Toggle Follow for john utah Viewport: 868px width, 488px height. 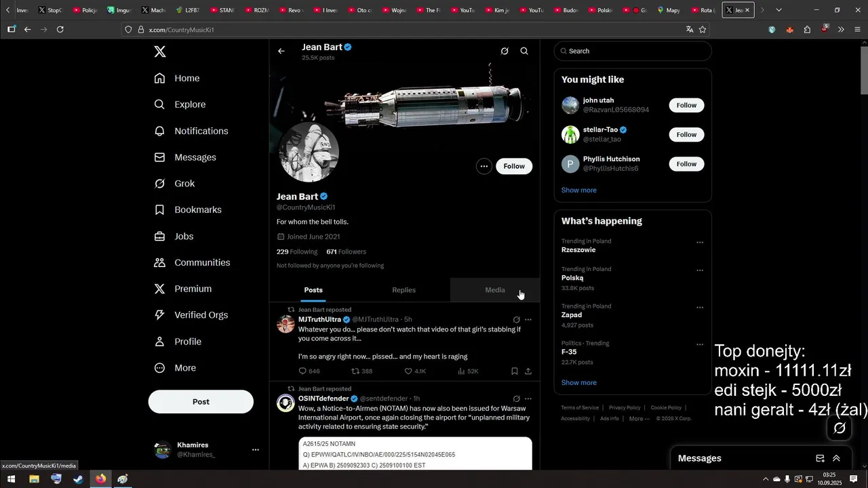point(686,105)
